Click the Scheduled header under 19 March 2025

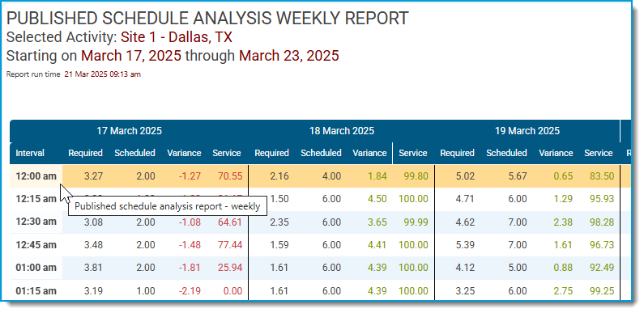(507, 153)
